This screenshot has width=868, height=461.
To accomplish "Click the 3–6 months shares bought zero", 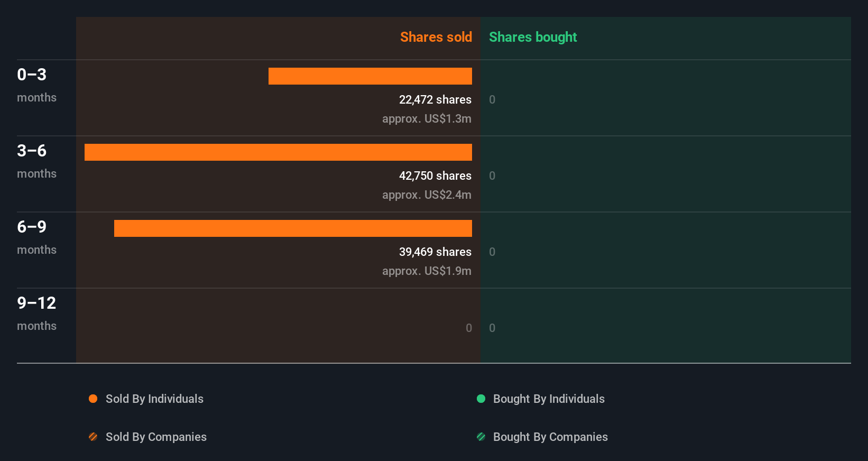I will coord(492,176).
